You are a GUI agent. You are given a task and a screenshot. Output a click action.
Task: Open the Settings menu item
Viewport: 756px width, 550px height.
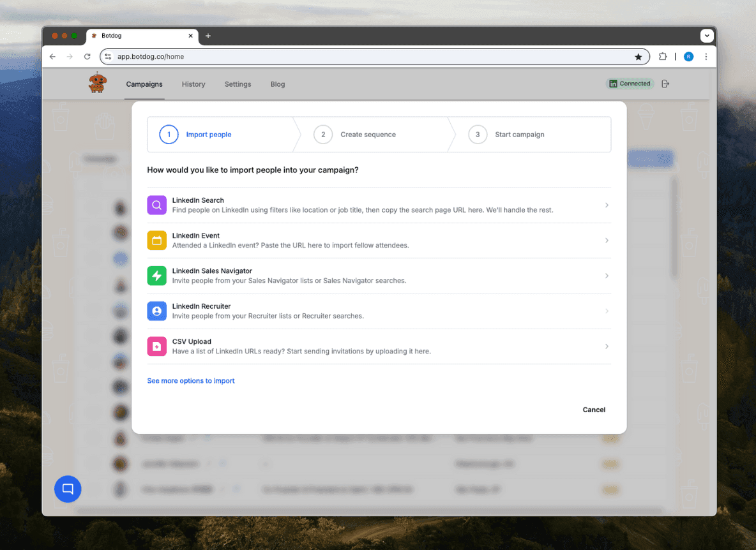[238, 84]
